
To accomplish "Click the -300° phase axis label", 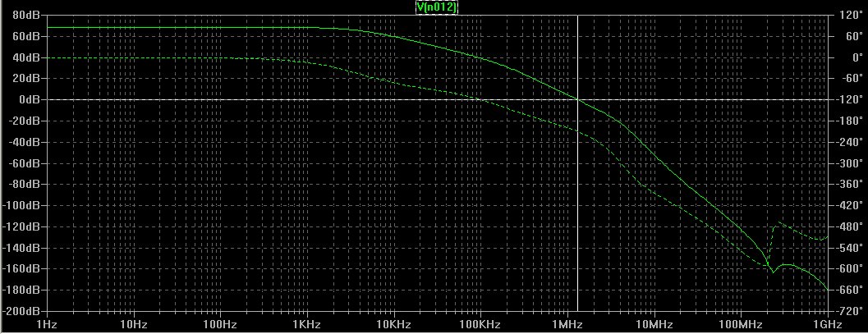I will click(x=848, y=163).
